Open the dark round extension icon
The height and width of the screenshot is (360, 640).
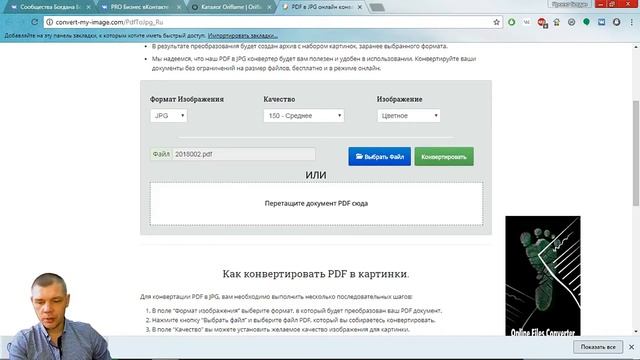(x=616, y=22)
